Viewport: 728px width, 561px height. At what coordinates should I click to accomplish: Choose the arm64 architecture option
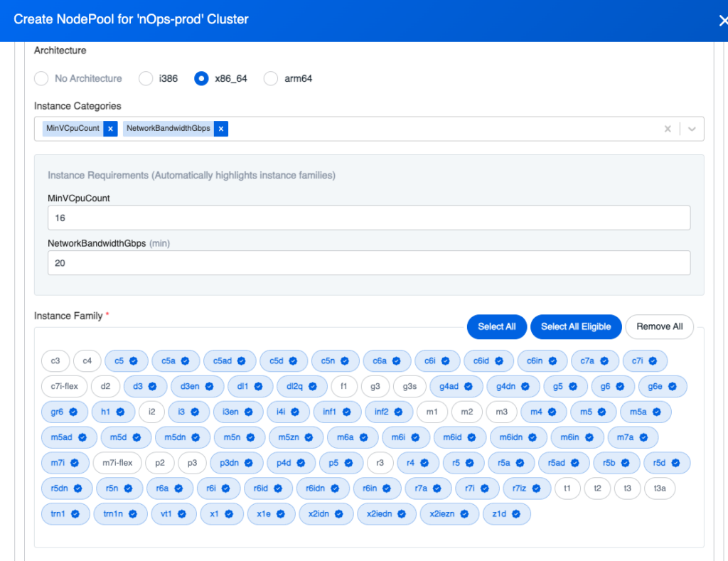pos(271,78)
